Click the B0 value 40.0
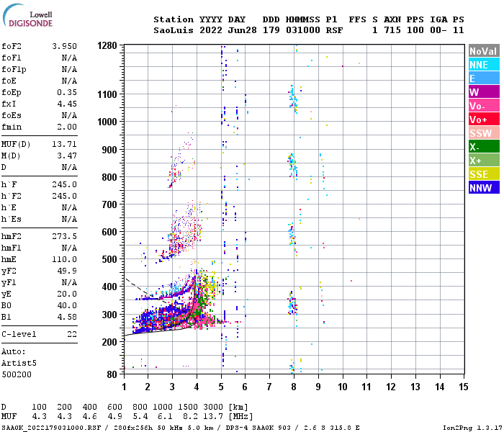This screenshot has height=432, width=504. coord(67,305)
